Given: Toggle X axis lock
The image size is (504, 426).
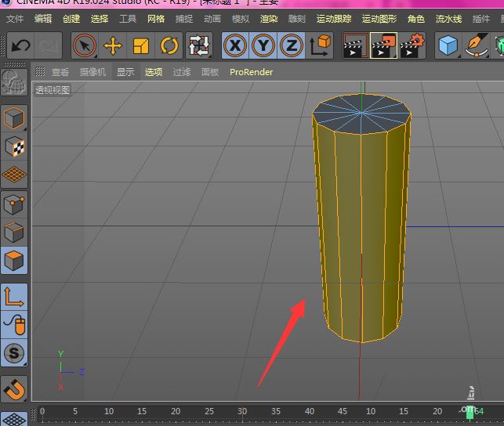Looking at the screenshot, I should [x=234, y=46].
